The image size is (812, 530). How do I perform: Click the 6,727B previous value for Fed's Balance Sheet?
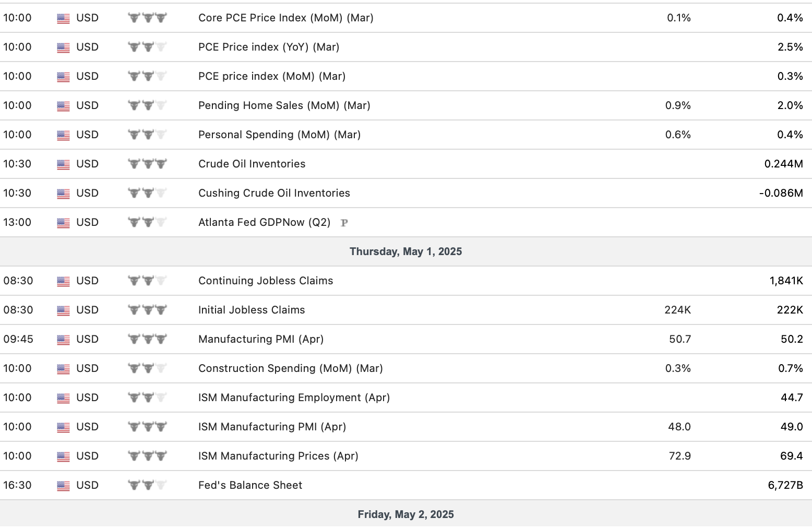785,485
